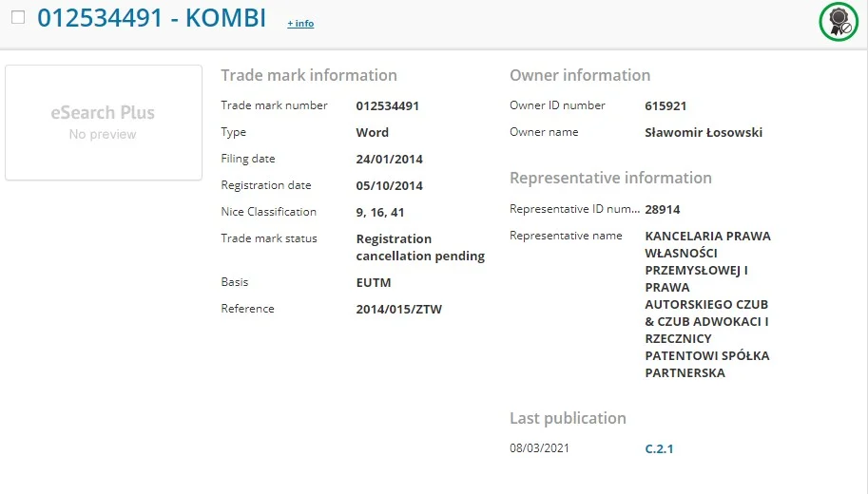Click the registration cancellation status badge icon
Image resolution: width=868 pixels, height=494 pixels.
pos(839,22)
